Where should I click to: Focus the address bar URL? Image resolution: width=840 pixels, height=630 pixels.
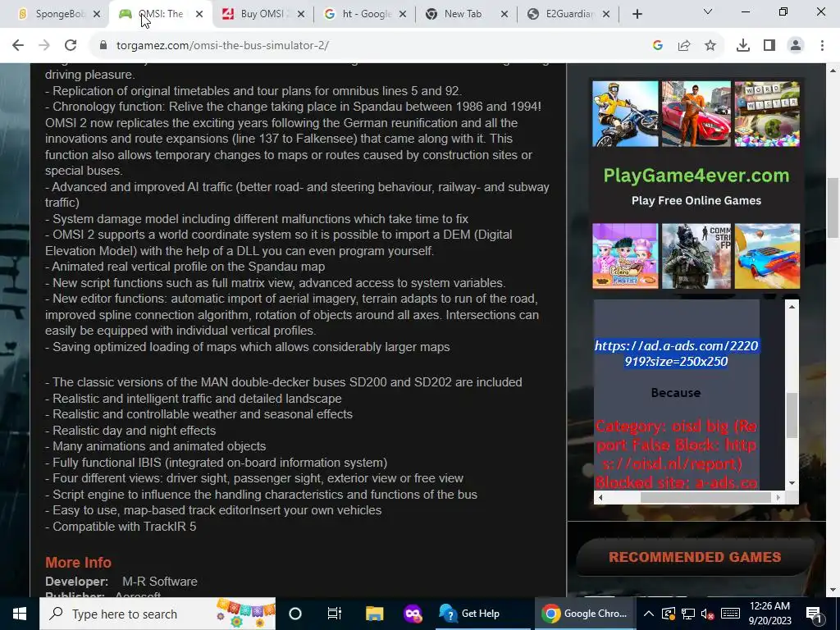[222, 46]
